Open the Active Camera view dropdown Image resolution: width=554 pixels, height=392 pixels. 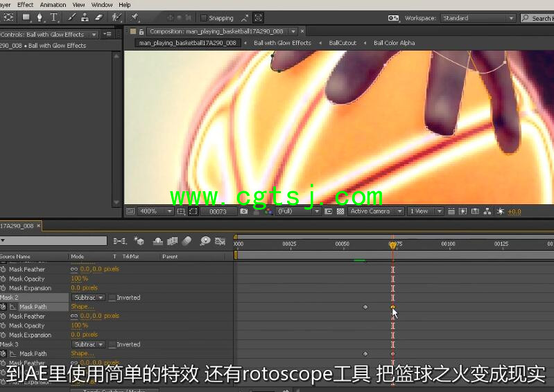375,211
